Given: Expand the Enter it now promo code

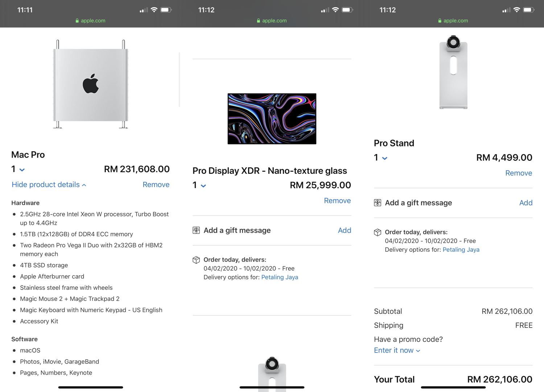Looking at the screenshot, I should pyautogui.click(x=397, y=350).
